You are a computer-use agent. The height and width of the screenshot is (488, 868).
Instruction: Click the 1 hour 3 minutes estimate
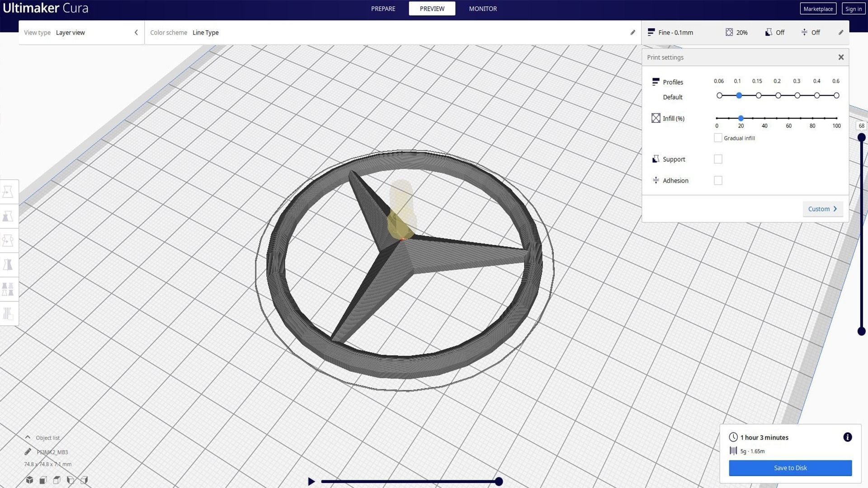click(x=764, y=437)
